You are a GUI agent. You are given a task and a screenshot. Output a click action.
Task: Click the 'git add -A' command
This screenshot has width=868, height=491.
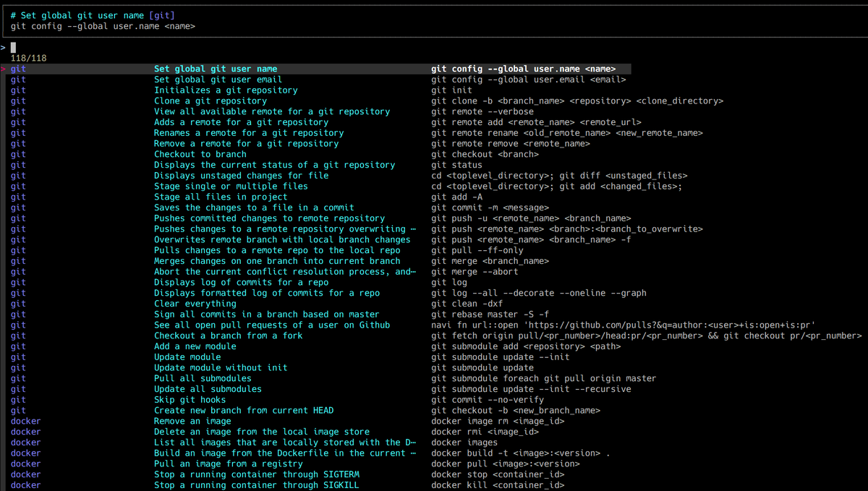[456, 197]
